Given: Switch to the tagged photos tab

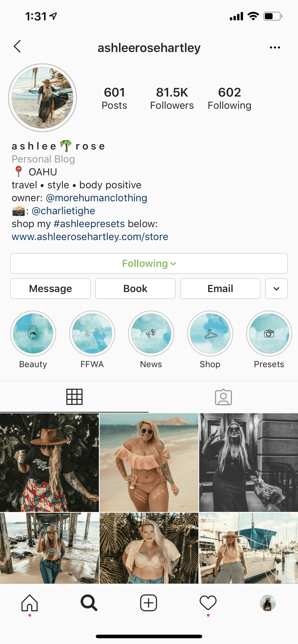Looking at the screenshot, I should pos(223,397).
